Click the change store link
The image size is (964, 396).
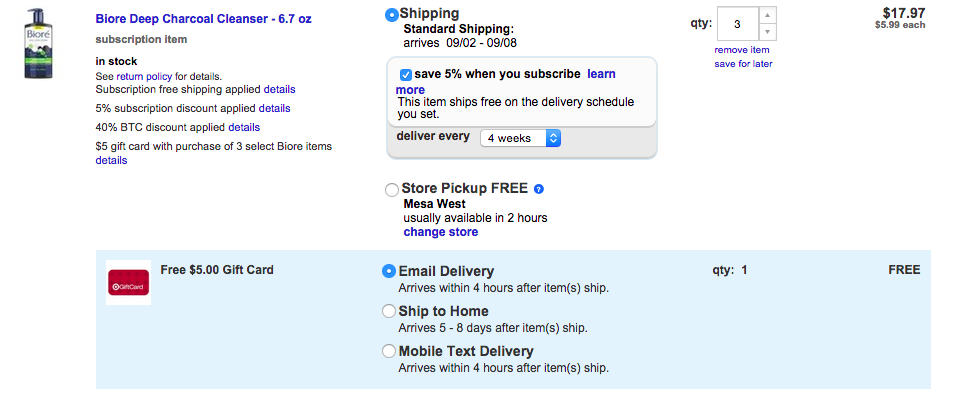(x=441, y=232)
